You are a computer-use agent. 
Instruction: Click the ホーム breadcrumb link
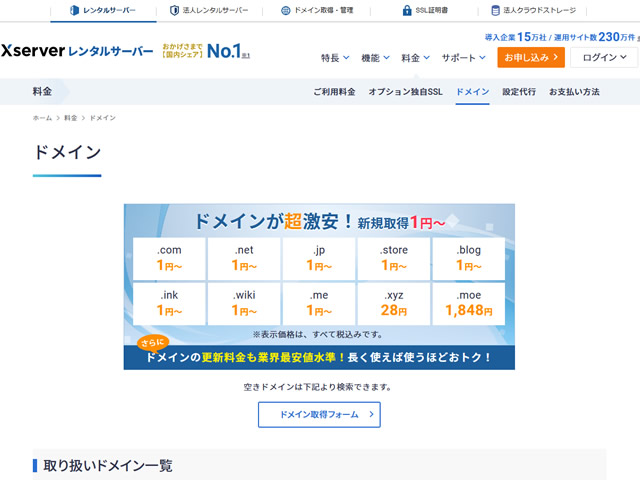point(42,118)
